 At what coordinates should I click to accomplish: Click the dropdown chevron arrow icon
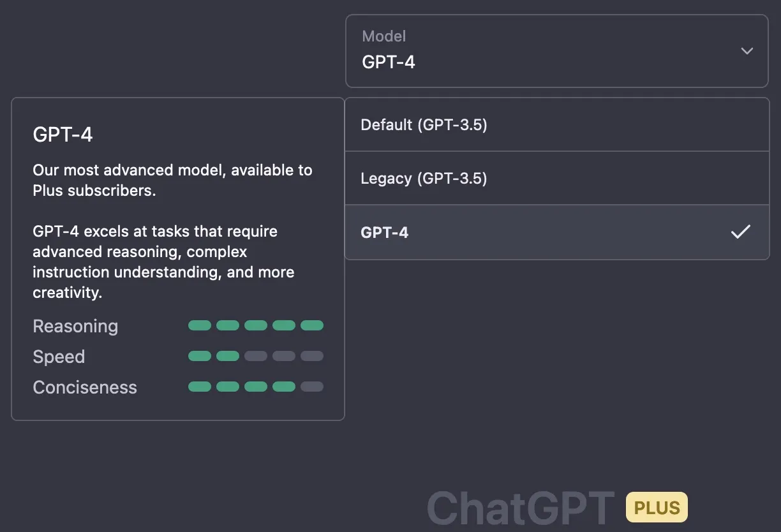[x=747, y=51]
